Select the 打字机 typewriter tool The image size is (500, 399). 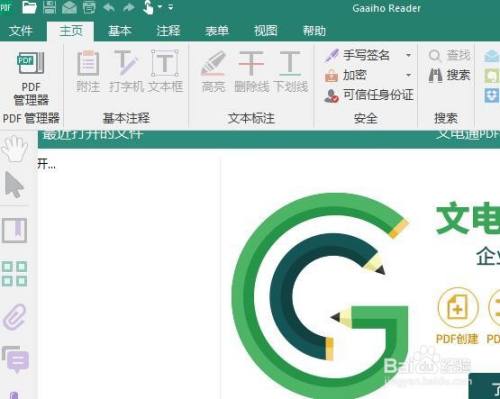click(126, 71)
